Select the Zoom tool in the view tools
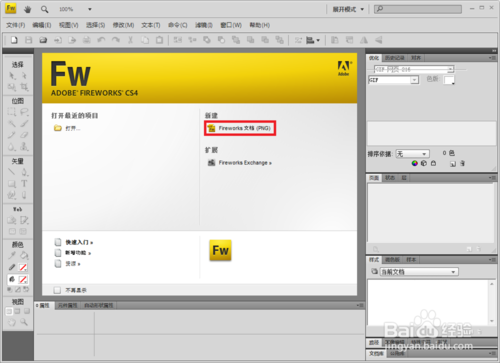 (24, 322)
